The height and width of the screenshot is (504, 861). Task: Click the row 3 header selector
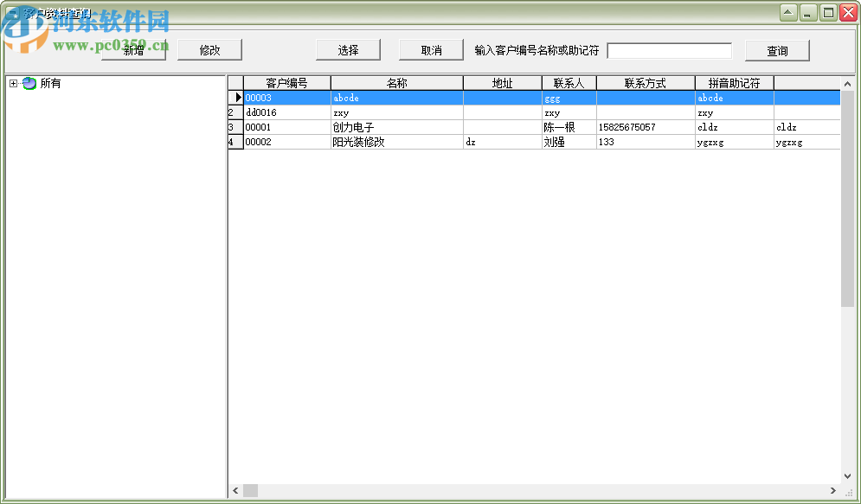click(x=235, y=127)
